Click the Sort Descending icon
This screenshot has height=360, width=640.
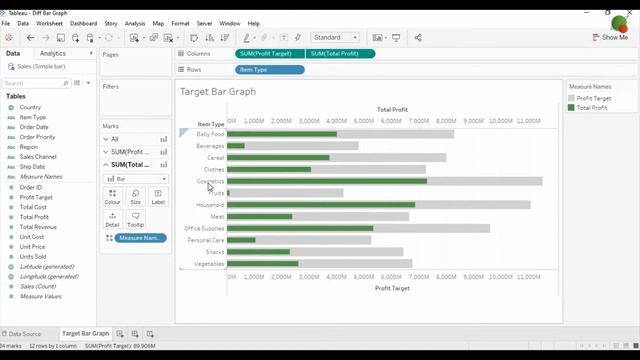tap(224, 38)
